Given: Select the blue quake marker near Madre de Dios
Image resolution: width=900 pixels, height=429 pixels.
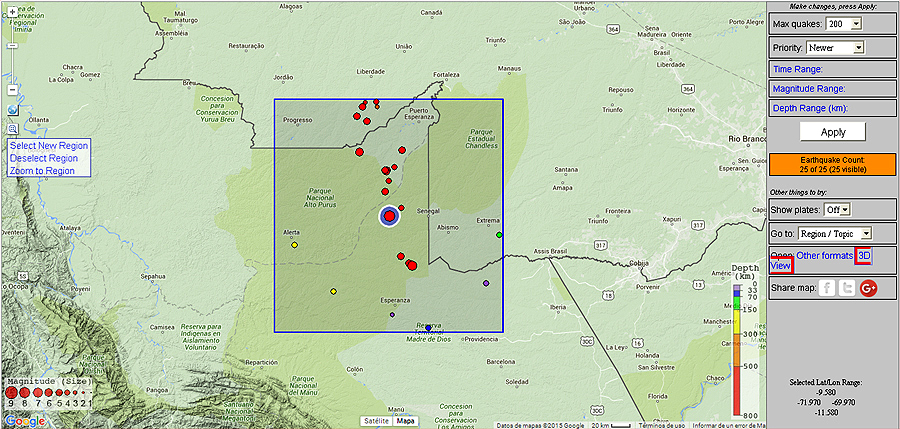Looking at the screenshot, I should 428,327.
